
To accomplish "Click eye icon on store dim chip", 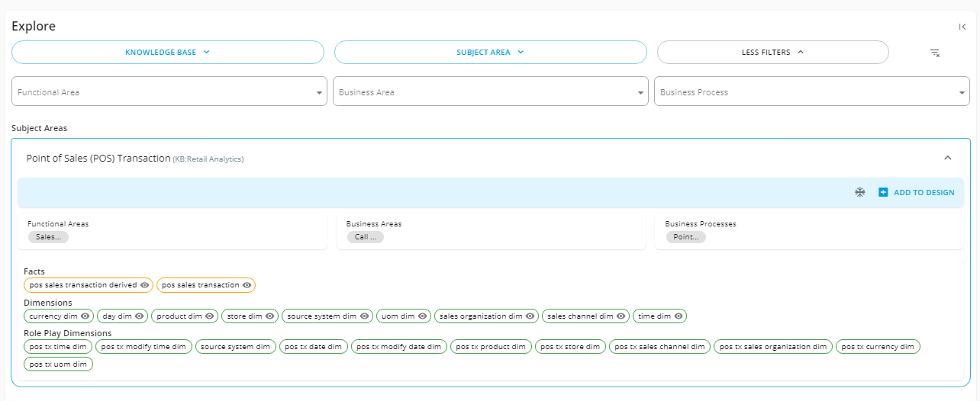I will [269, 316].
